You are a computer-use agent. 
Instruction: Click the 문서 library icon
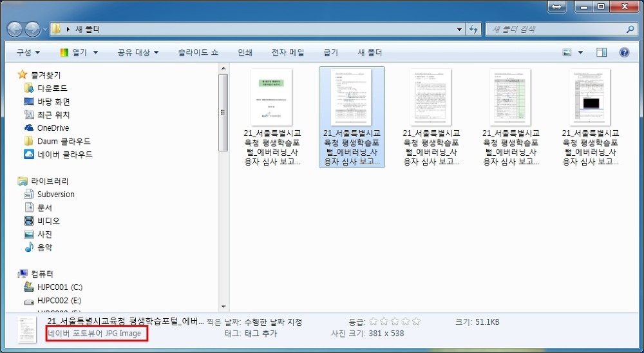point(29,207)
